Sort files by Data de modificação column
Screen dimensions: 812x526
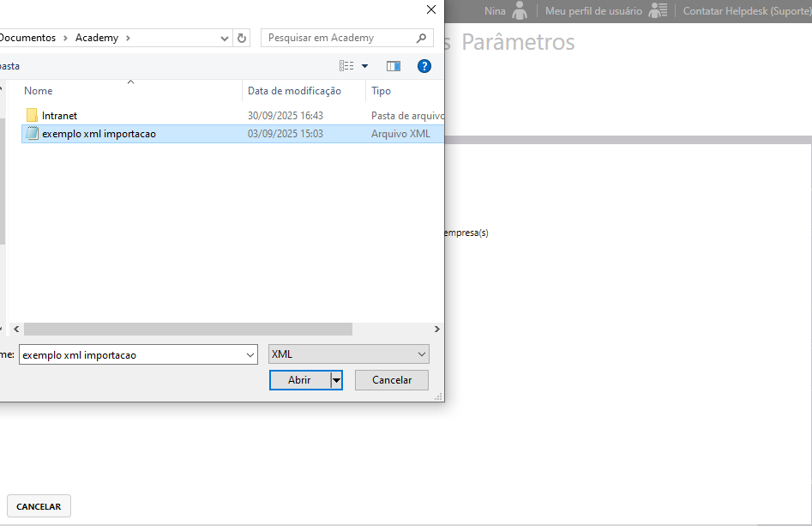point(294,91)
